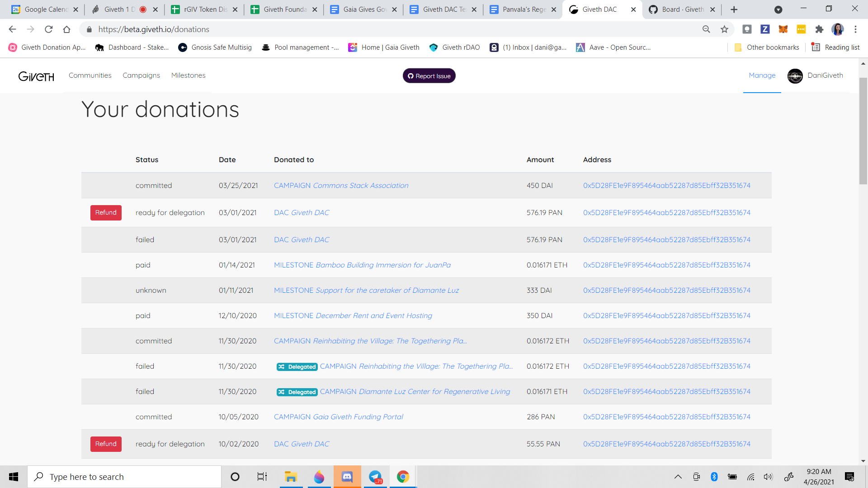Go back with the browser back arrow
Viewport: 868px width, 488px height.
click(x=12, y=29)
